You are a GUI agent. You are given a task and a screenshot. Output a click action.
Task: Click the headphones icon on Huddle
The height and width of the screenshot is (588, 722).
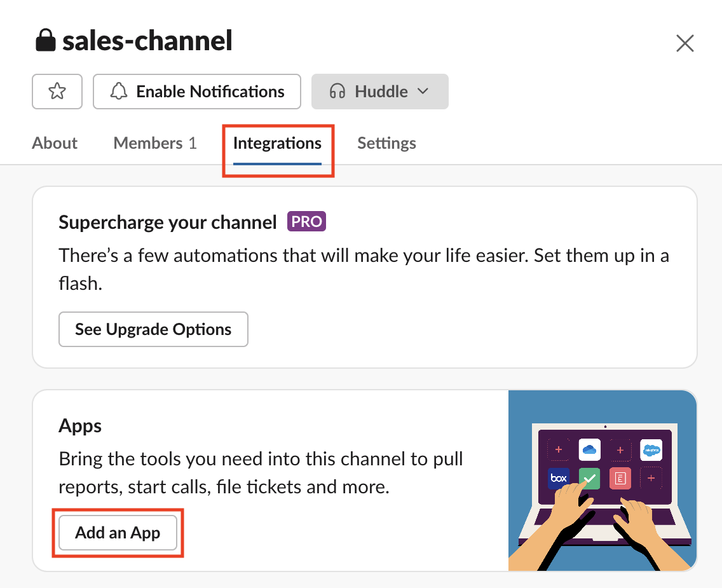337,92
